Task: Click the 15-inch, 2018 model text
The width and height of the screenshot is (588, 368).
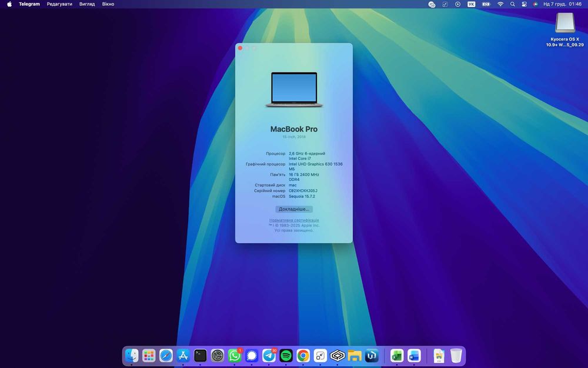Action: tap(294, 137)
